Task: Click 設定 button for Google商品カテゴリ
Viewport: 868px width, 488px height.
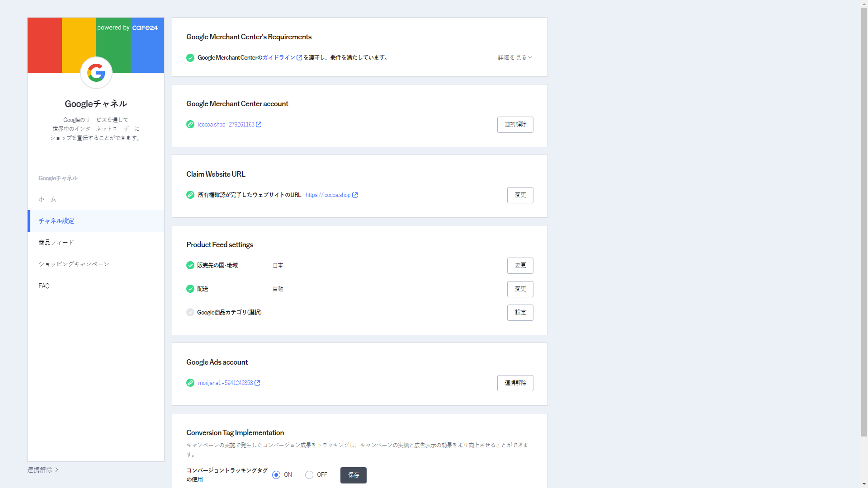Action: [520, 313]
